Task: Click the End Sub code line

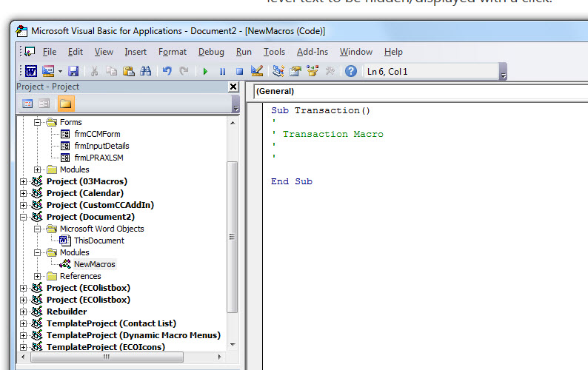Action: (x=291, y=181)
